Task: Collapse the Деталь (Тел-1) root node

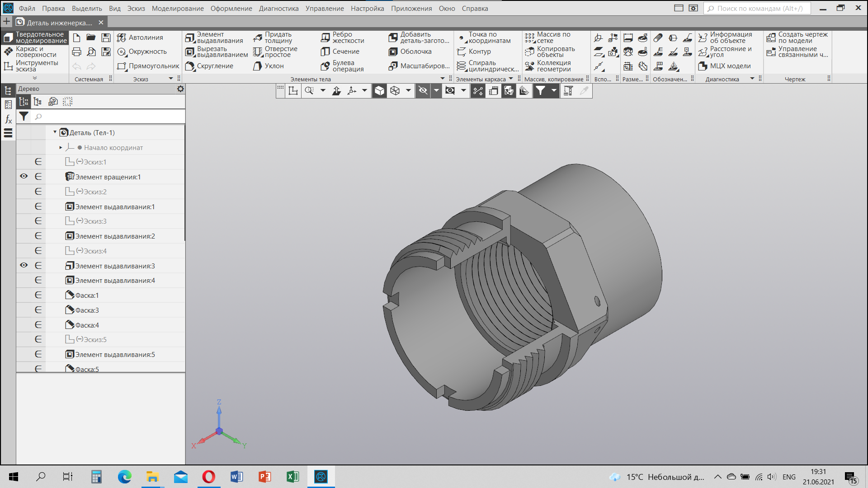Action: [x=55, y=132]
